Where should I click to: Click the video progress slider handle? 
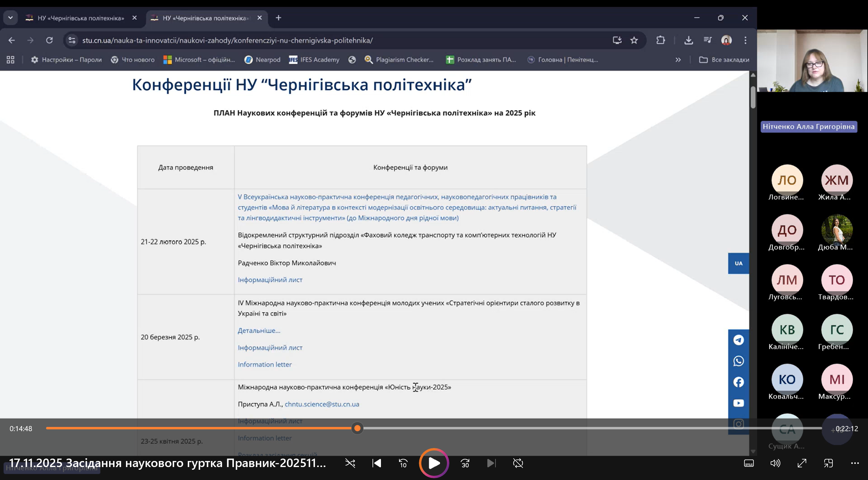(357, 428)
